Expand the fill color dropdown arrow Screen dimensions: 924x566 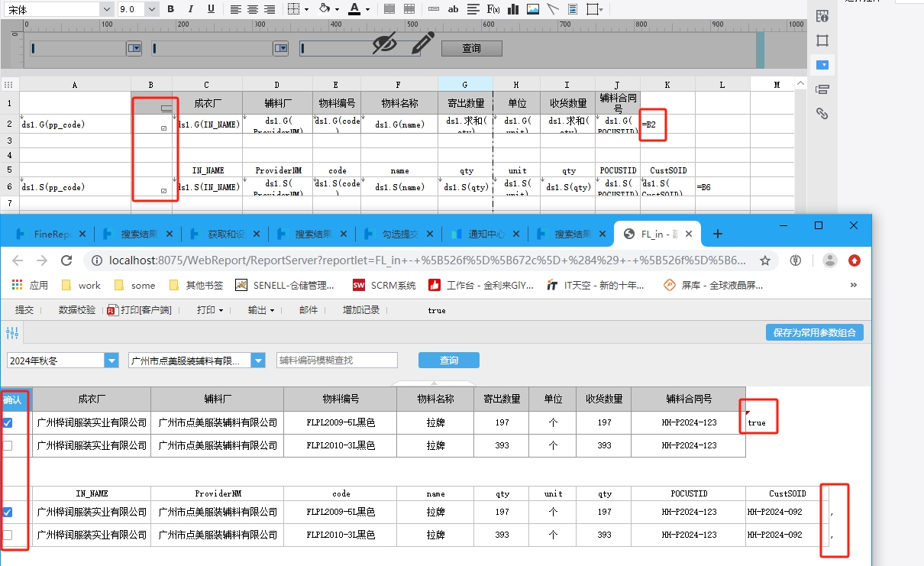pyautogui.click(x=338, y=9)
